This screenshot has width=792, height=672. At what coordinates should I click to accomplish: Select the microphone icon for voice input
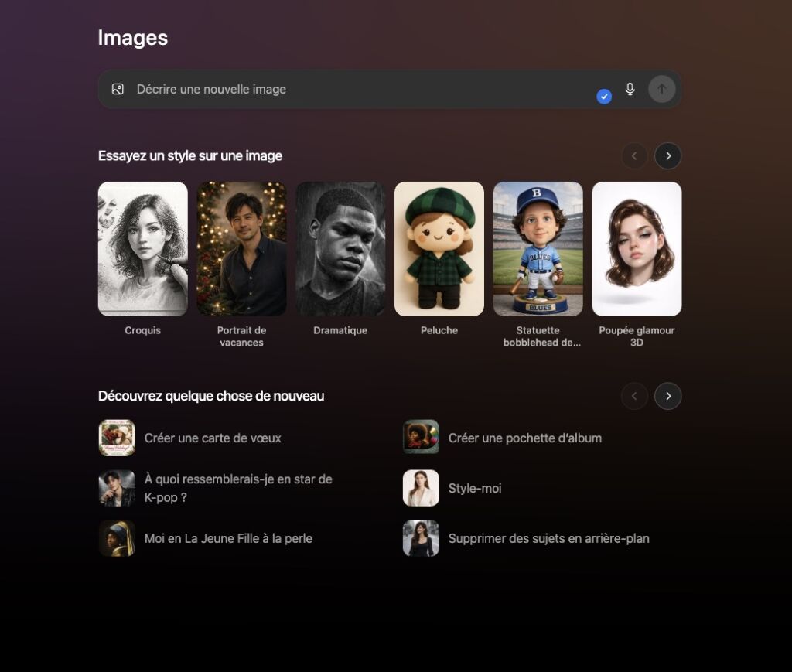click(630, 89)
